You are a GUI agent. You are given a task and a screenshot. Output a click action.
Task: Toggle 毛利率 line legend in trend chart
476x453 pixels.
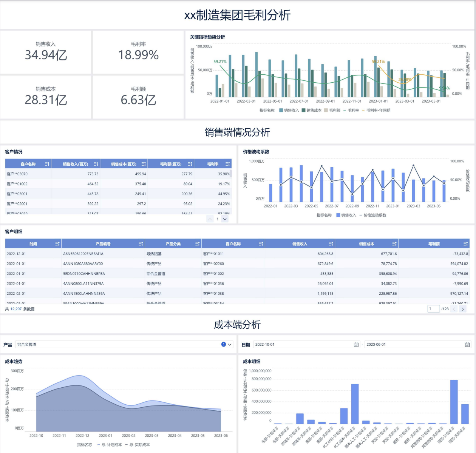point(351,110)
